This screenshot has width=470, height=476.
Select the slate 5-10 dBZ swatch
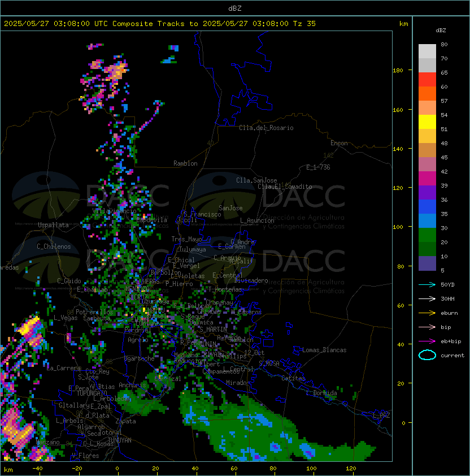click(427, 263)
